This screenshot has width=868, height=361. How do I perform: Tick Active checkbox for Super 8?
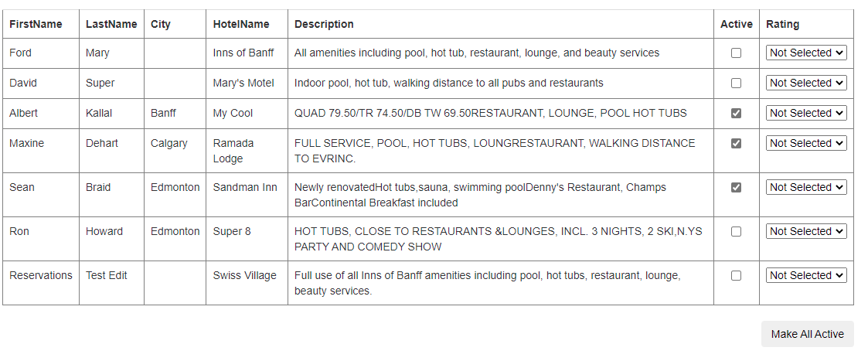click(736, 231)
